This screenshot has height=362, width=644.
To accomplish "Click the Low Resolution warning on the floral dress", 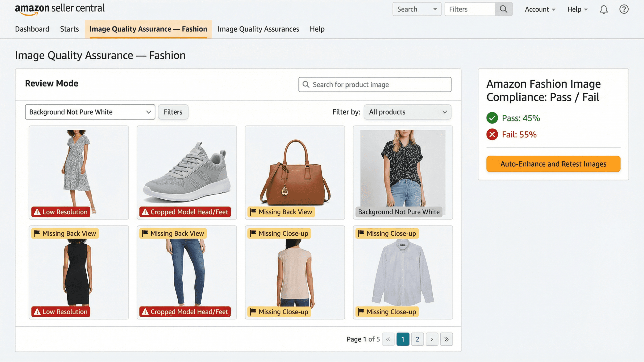I will [61, 212].
